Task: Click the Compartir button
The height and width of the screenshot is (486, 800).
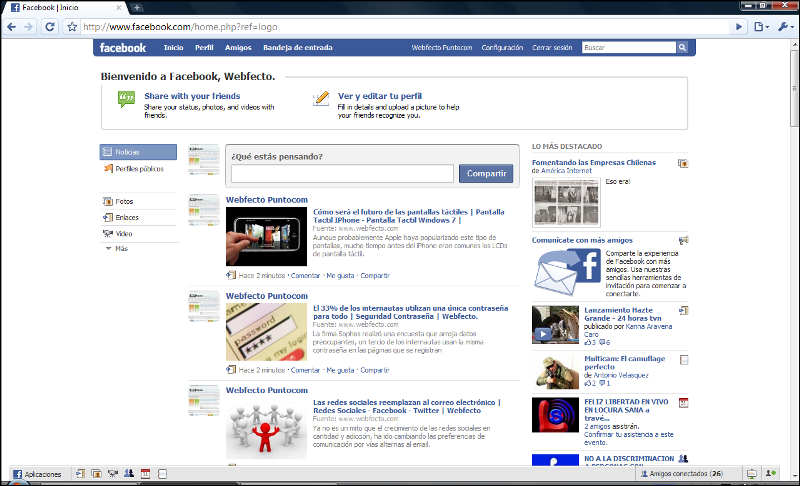Action: click(486, 173)
